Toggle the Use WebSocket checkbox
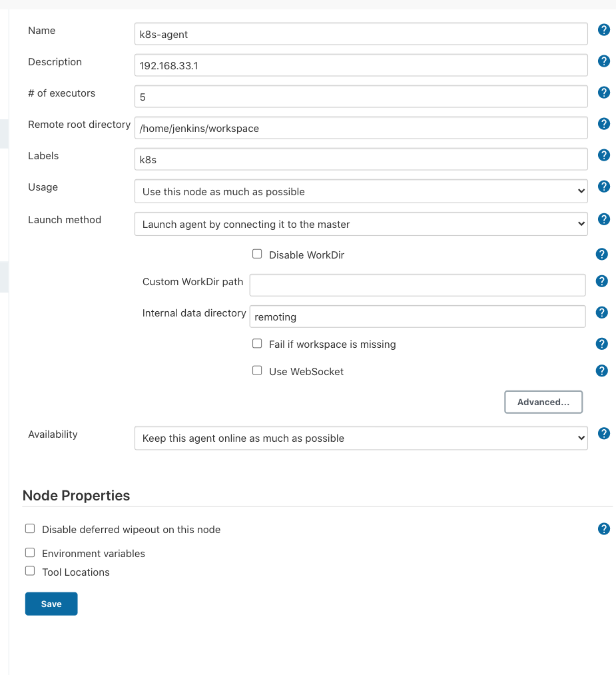This screenshot has width=616, height=675. pos(257,371)
